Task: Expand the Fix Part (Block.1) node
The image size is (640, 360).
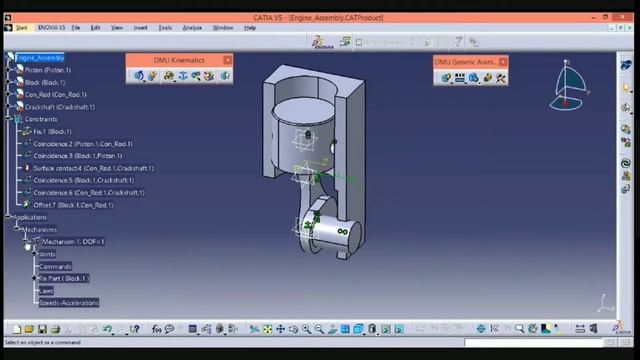Action: click(34, 278)
